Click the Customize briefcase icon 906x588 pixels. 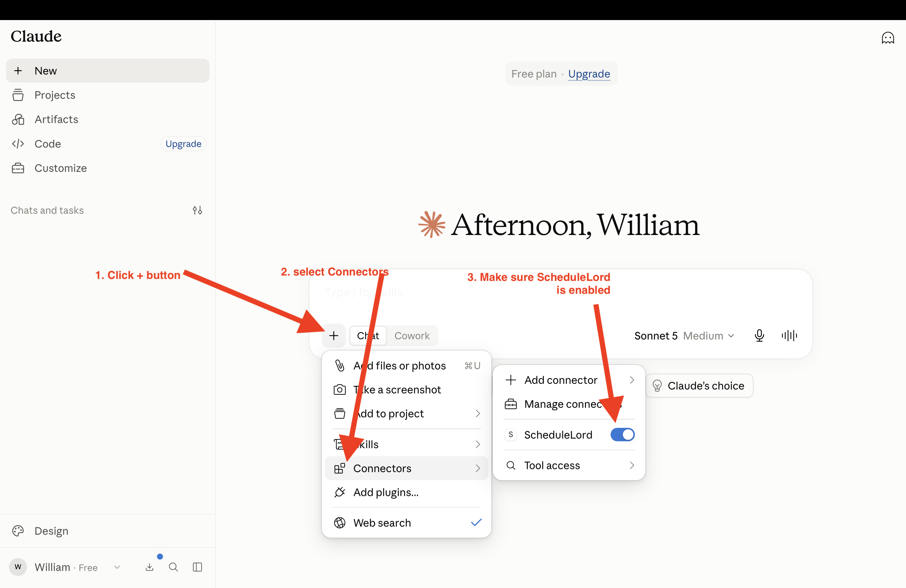coord(18,168)
